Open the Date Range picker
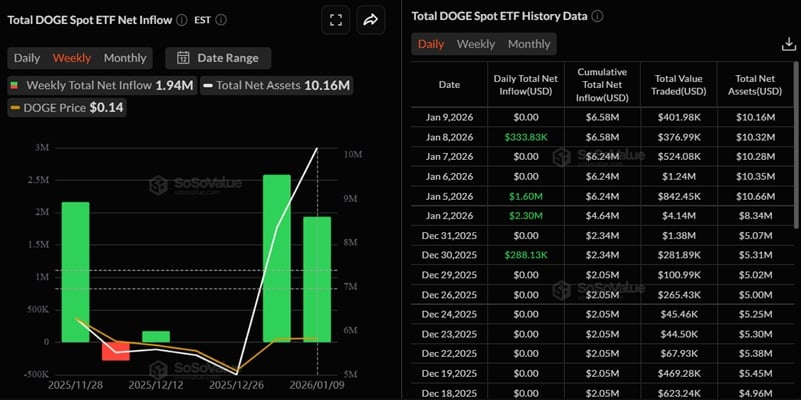Screen dimensions: 801x400 pyautogui.click(x=218, y=58)
